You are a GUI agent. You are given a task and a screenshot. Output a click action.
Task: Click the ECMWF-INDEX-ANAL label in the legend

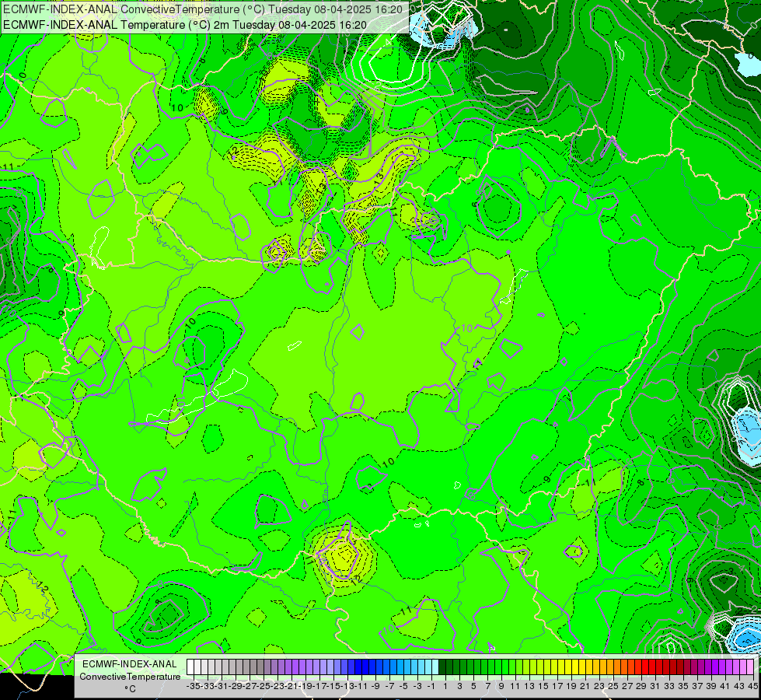coord(130,664)
